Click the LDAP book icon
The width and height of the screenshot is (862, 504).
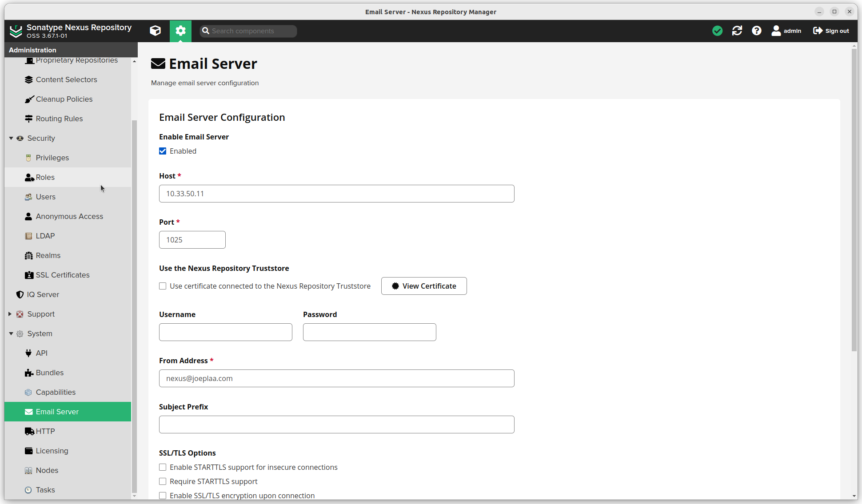coord(29,236)
